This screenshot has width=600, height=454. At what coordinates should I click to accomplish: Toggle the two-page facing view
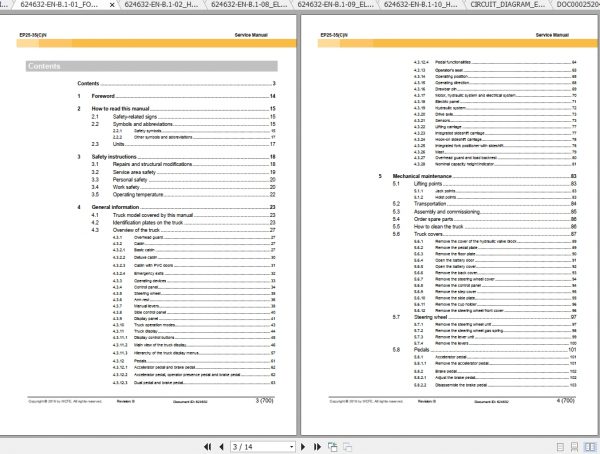tap(590, 447)
